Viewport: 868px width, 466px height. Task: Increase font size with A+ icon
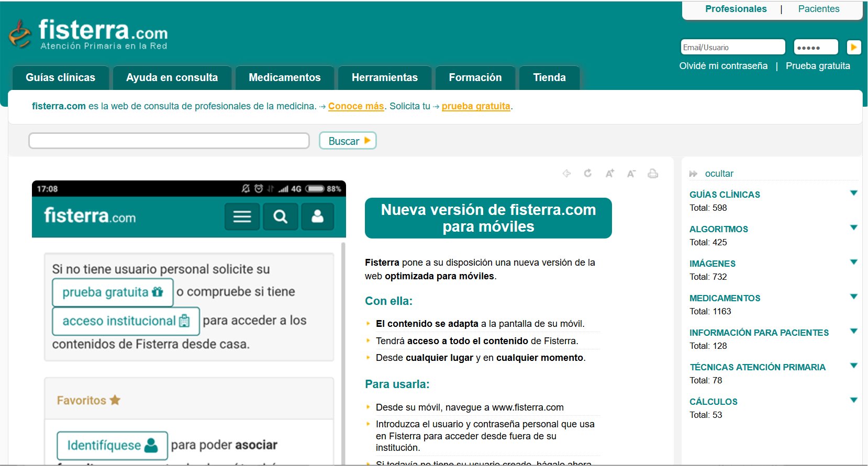610,174
